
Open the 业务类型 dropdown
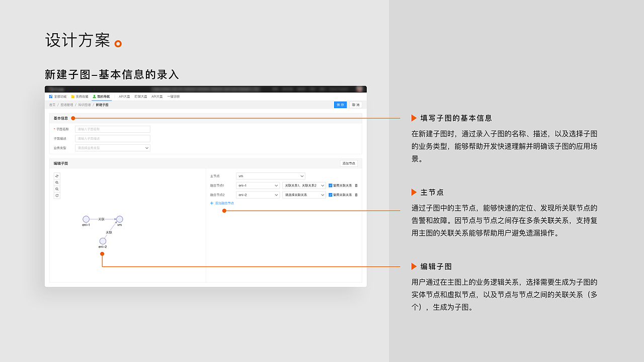(113, 148)
